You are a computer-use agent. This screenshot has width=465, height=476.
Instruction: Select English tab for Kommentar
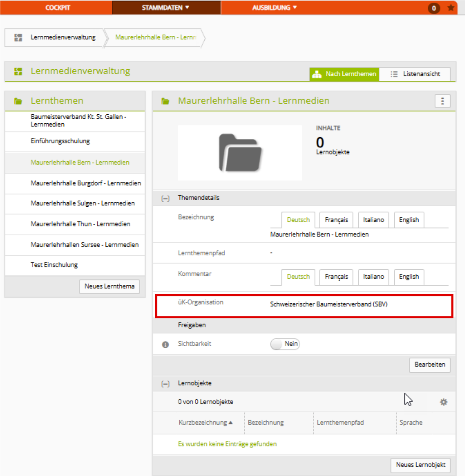(409, 277)
